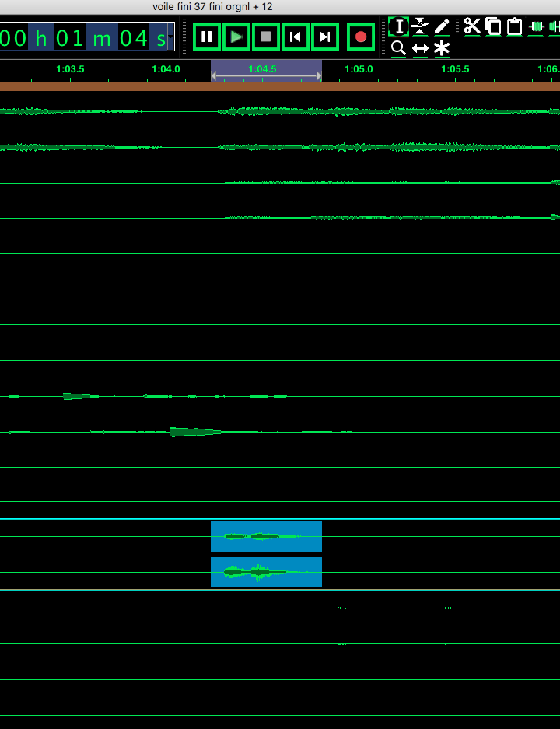Click the upper highlighted blue waveform clip
Screen dimensions: 560x729
(266, 536)
